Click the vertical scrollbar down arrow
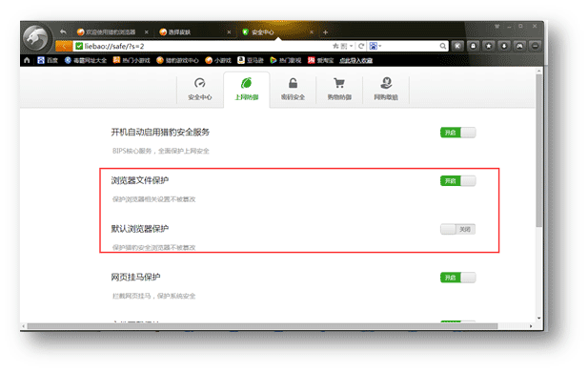588x372 pixels. pyautogui.click(x=538, y=318)
